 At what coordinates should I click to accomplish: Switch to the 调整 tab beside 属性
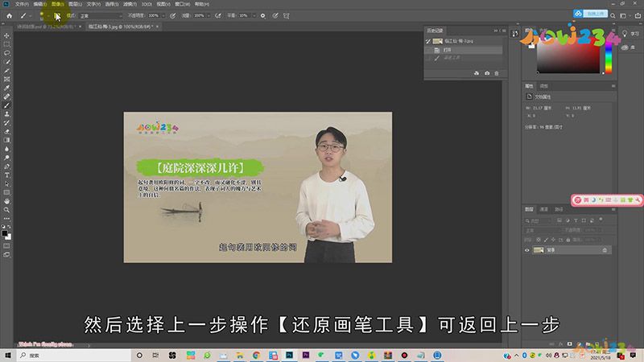(x=544, y=86)
